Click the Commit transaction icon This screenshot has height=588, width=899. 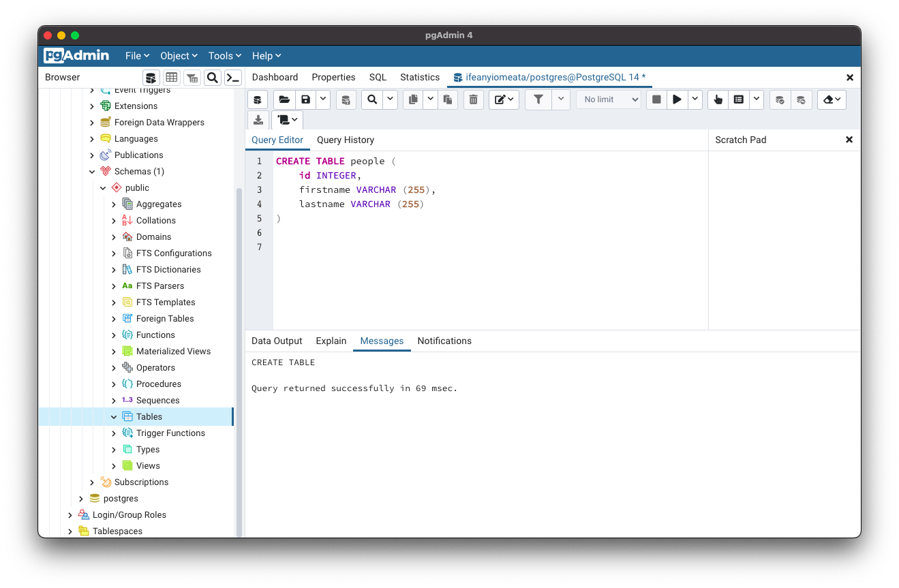(x=780, y=99)
